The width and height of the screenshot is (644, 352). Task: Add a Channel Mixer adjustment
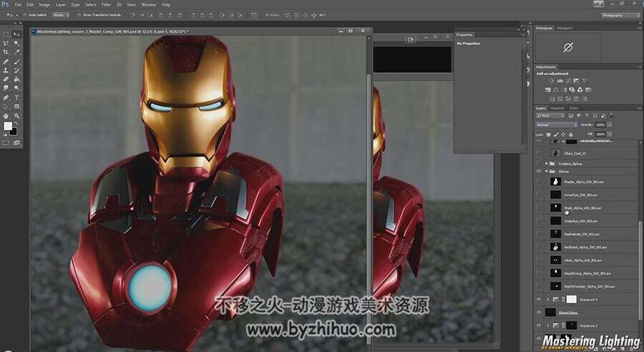coord(580,89)
